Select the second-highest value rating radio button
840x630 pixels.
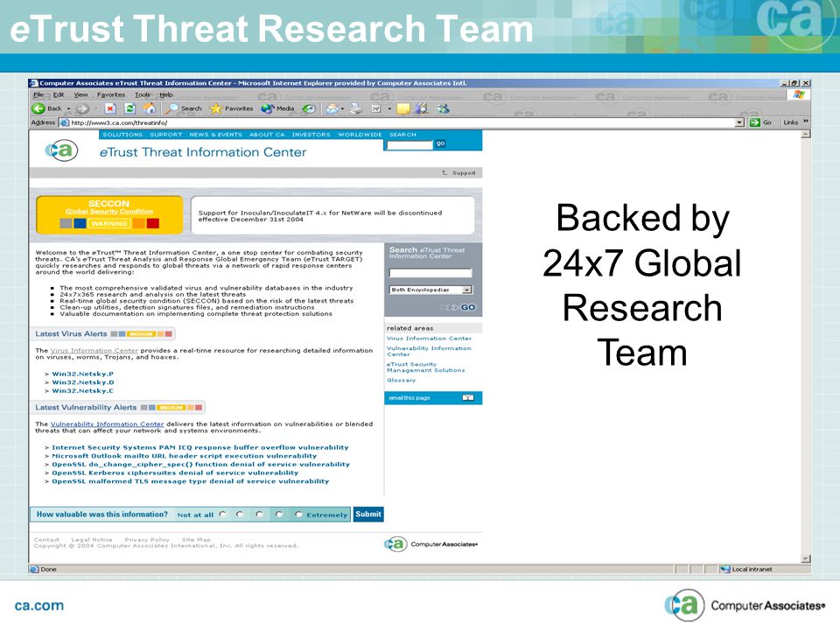(278, 514)
